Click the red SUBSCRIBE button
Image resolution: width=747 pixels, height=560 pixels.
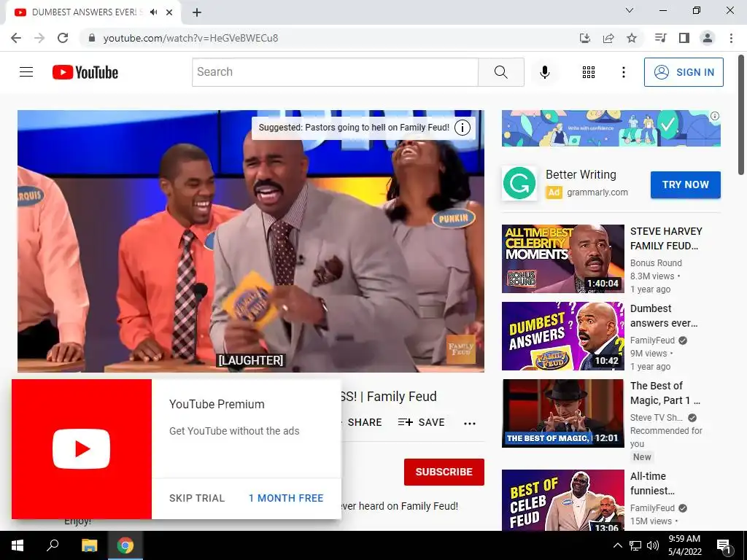click(444, 472)
